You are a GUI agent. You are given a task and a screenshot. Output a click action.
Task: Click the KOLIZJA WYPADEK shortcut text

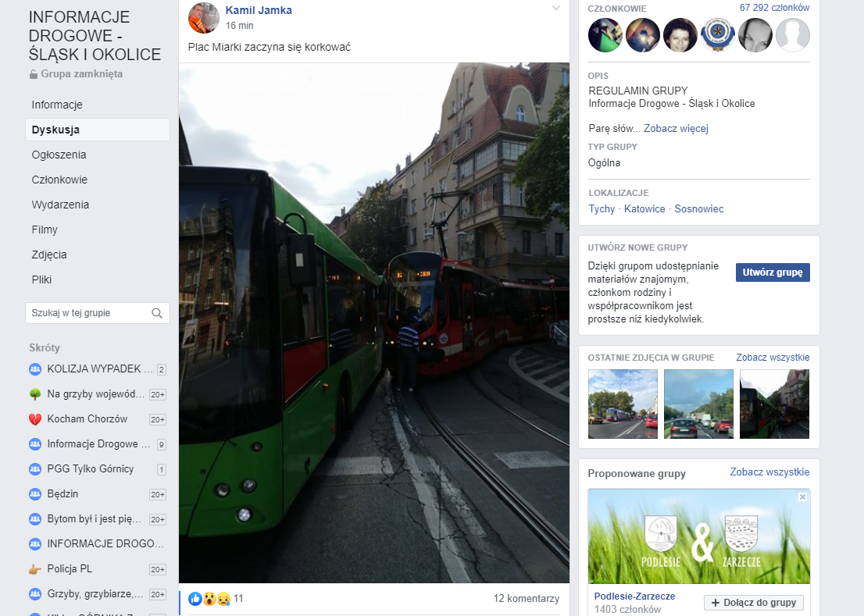pyautogui.click(x=100, y=369)
